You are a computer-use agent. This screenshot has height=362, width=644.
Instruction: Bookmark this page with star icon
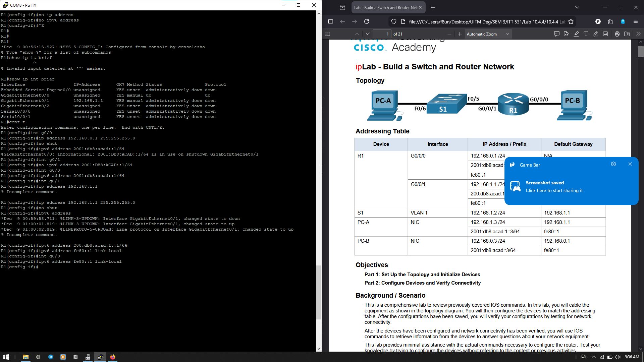[571, 21]
